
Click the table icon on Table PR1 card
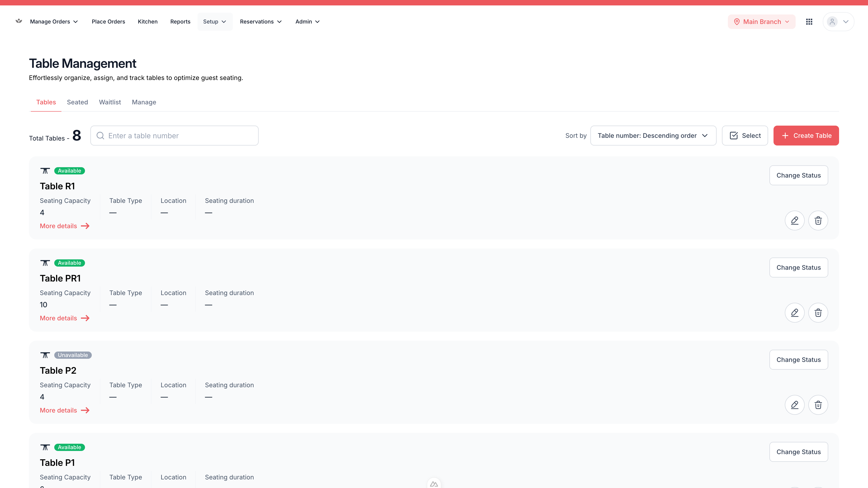pyautogui.click(x=45, y=263)
